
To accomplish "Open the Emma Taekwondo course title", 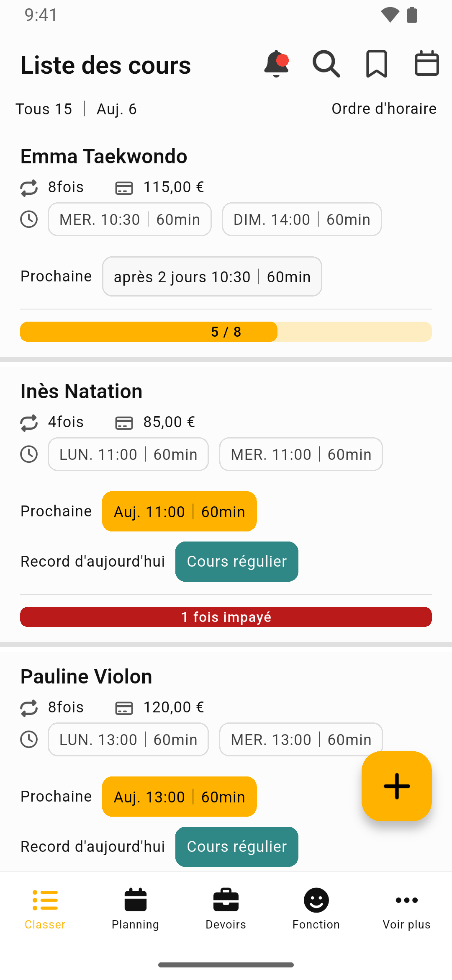I will tap(104, 157).
